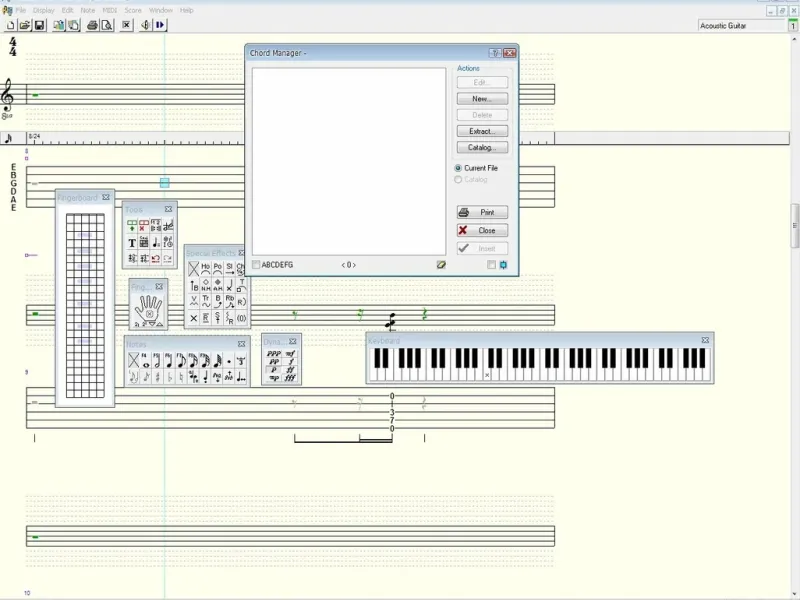Click the Chord Manager help question-mark button

coord(494,53)
